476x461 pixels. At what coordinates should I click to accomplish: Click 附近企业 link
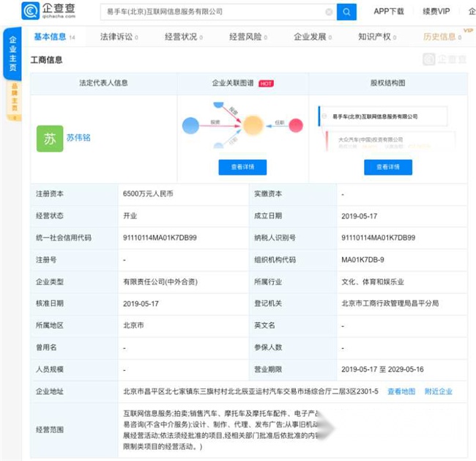(x=439, y=391)
